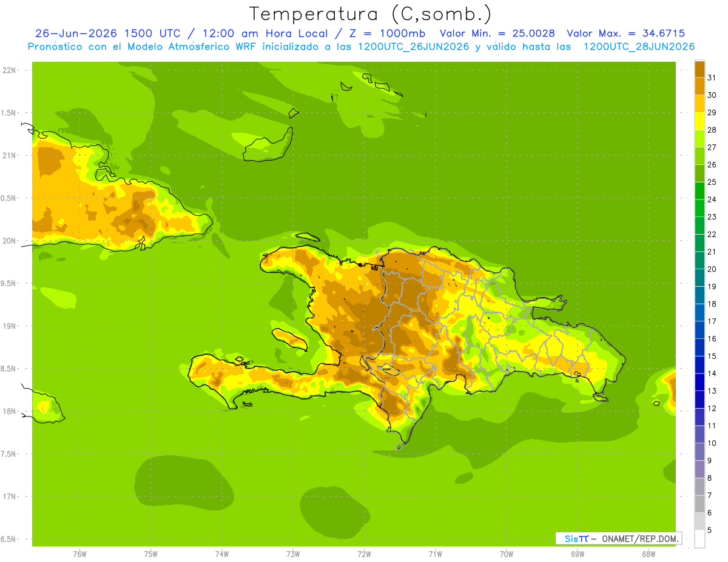Click the 18N latitude axis label
The image size is (728, 562).
(9, 412)
